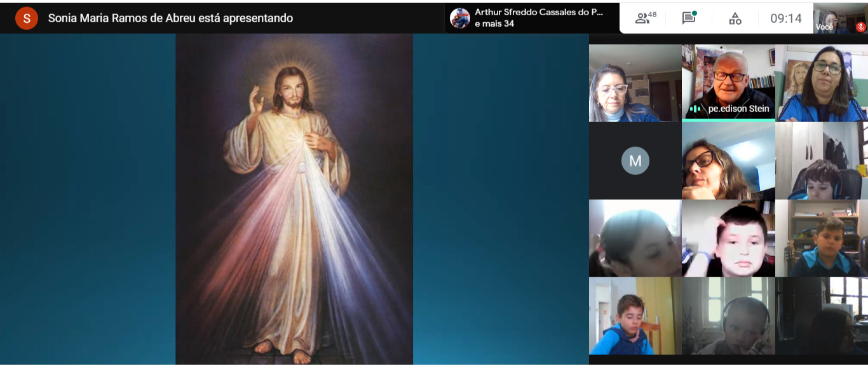This screenshot has height=365, width=868.
Task: Open the activities shapes icon
Action: [735, 18]
